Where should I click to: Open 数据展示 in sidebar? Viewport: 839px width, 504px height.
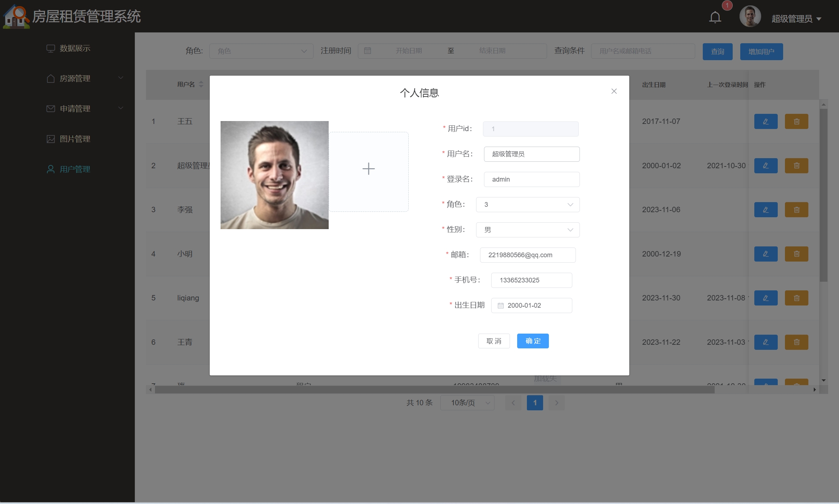click(x=75, y=48)
